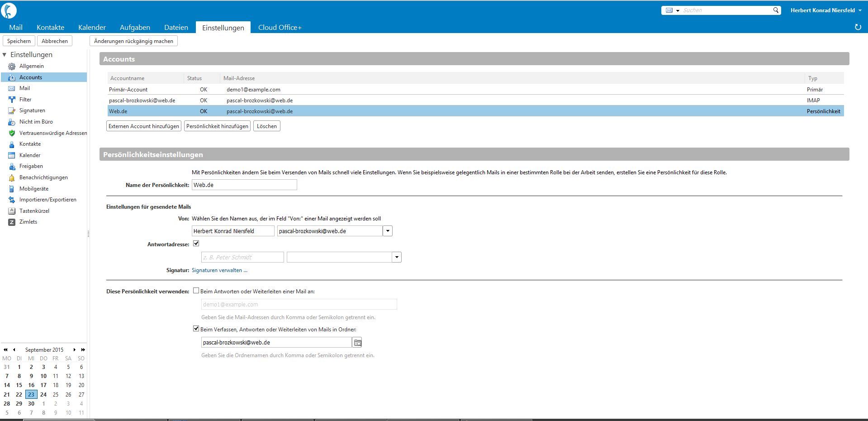868x421 pixels.
Task: Switch to the Kalender tab
Action: click(x=92, y=27)
